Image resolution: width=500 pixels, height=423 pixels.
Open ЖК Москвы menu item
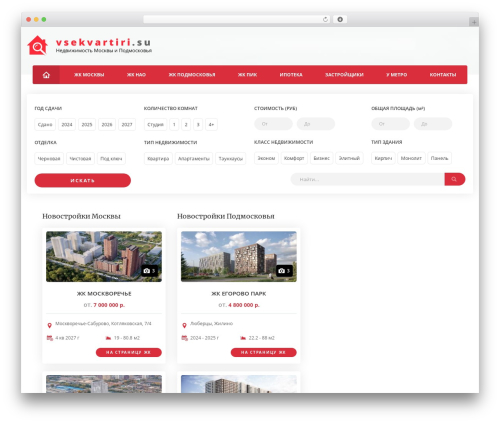(x=89, y=75)
